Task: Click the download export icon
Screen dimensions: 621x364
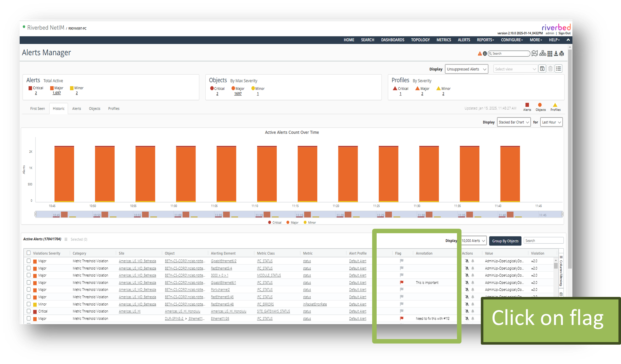Action: point(556,53)
